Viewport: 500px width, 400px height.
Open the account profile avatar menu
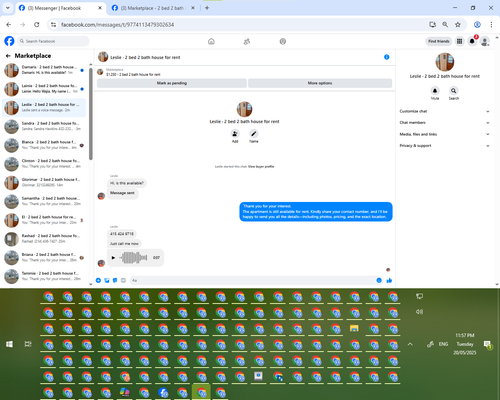[x=485, y=41]
